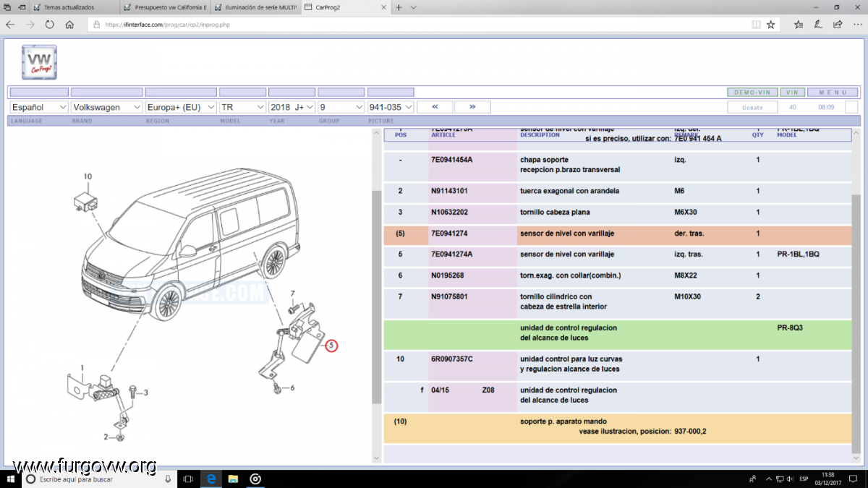The image size is (868, 488).
Task: Go to the next picture page
Action: (472, 107)
